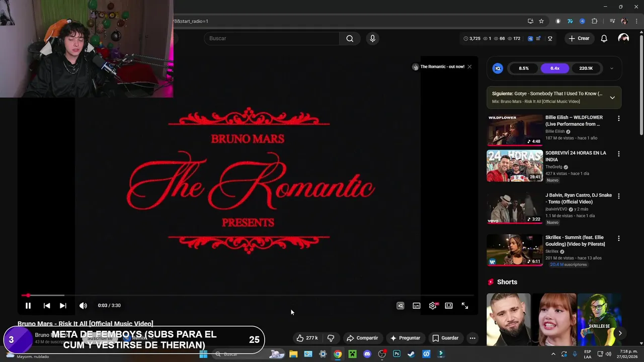Open more actions ellipsis below video
This screenshot has width=644, height=362.
[x=472, y=338]
